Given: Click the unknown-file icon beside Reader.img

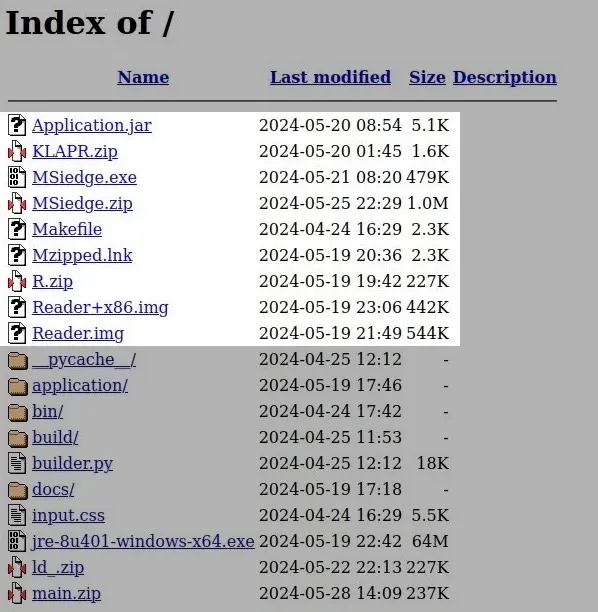Looking at the screenshot, I should (17, 333).
